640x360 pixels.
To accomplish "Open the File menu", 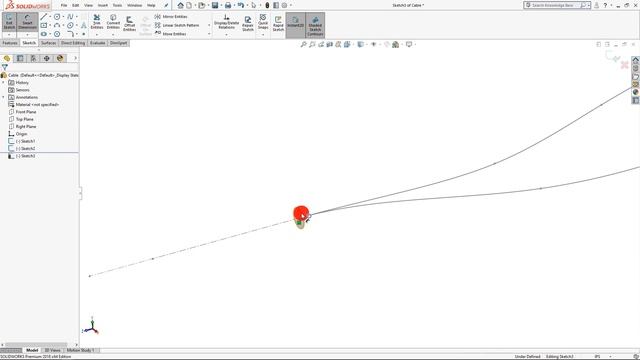I will (64, 5).
